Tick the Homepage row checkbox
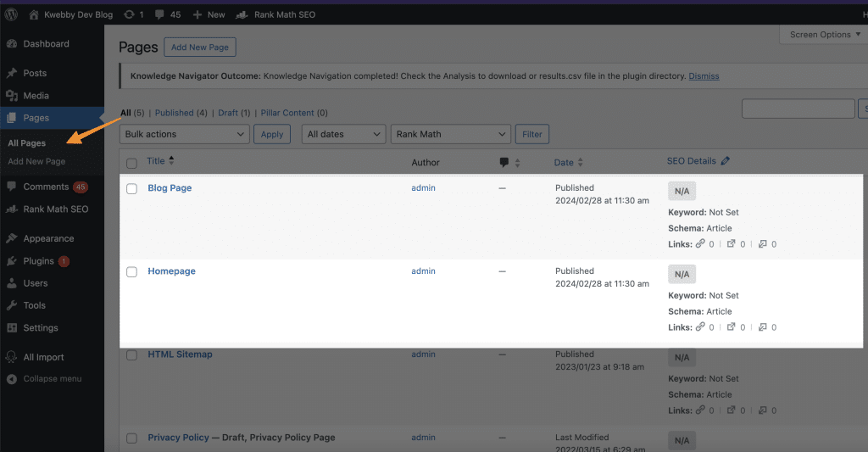The width and height of the screenshot is (868, 452). 131,272
